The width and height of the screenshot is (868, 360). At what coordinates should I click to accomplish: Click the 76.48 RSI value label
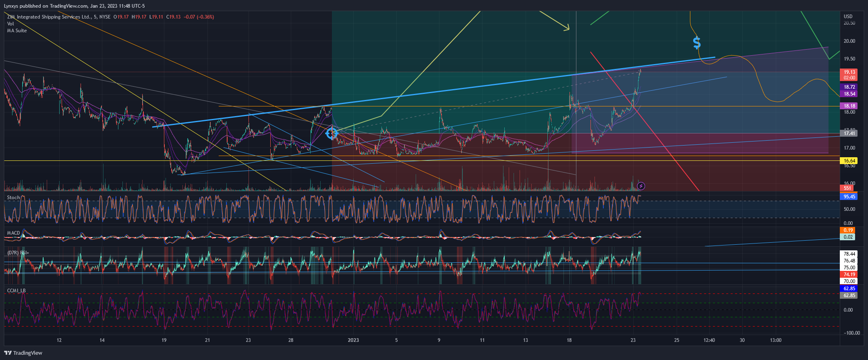(849, 261)
